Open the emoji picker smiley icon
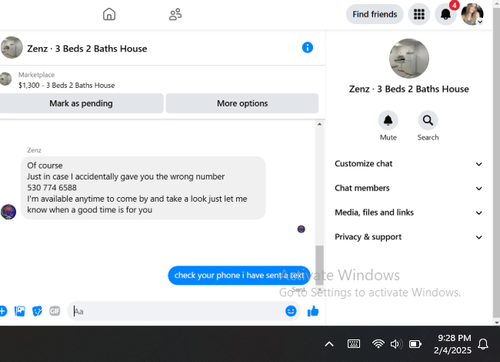Viewport: 500px width, 362px height. coord(291,311)
